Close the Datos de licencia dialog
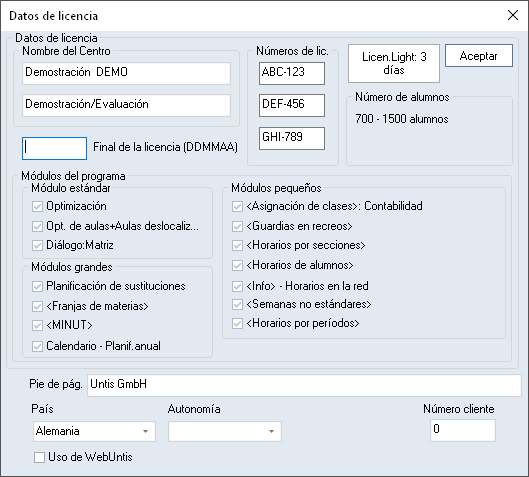The image size is (529, 477). [x=513, y=15]
